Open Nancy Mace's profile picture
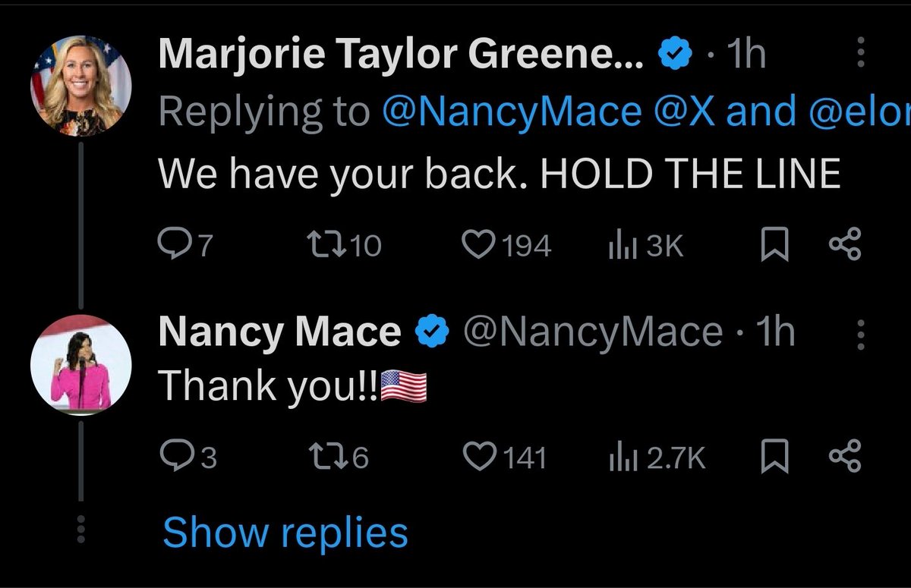 tap(80, 364)
